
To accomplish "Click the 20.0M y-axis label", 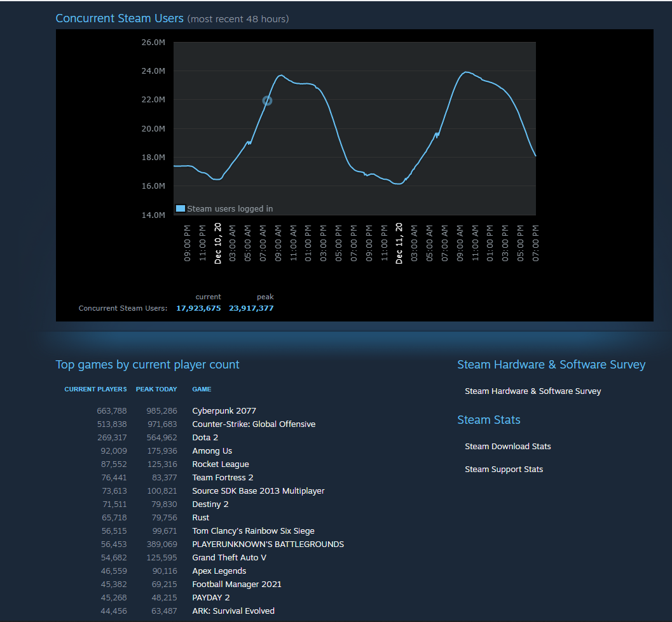I will (153, 129).
